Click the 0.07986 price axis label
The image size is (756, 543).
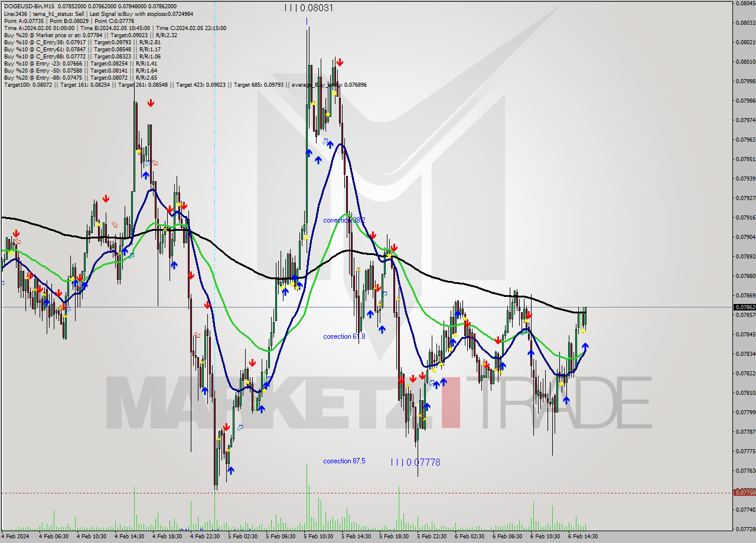[745, 100]
